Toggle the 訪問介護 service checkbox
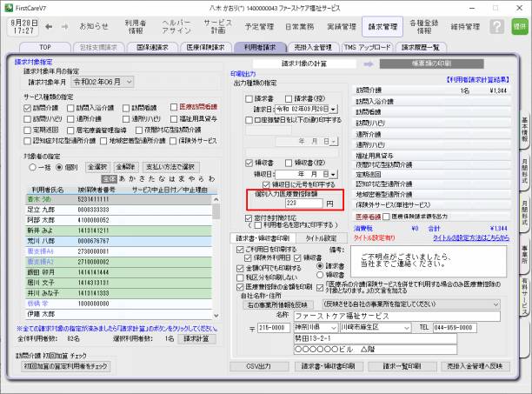Screen dimensions: 532x394 pos(28,107)
